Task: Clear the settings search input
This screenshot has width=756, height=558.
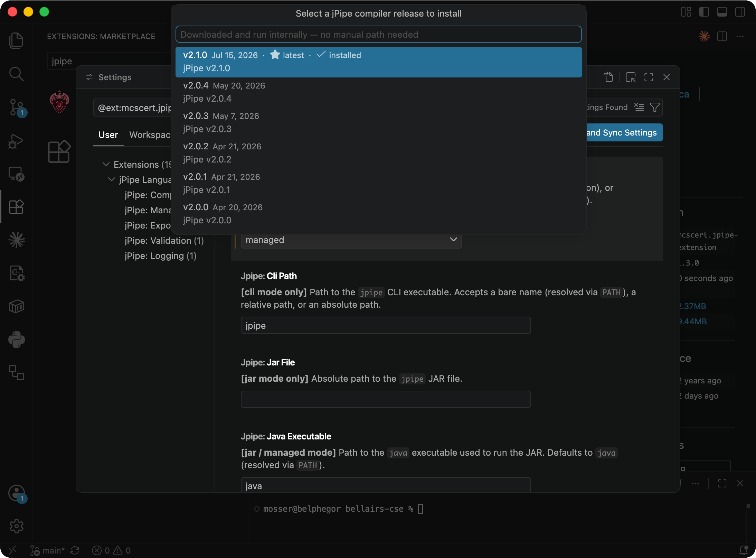Action: pos(639,108)
